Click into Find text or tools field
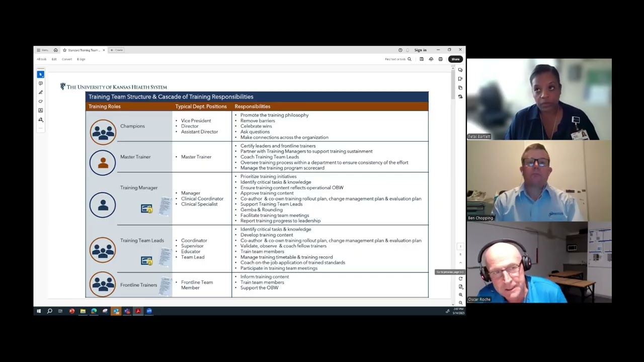 [395, 59]
